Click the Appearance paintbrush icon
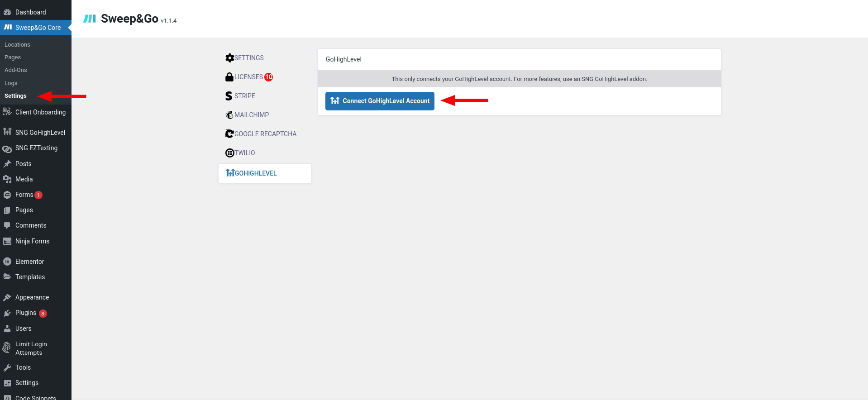Viewport: 868px width, 400px height. point(7,297)
